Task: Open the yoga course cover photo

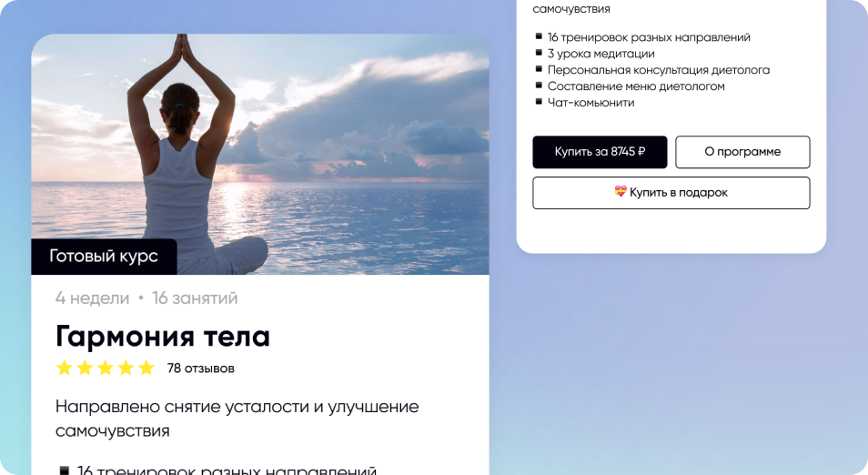Action: (260, 154)
